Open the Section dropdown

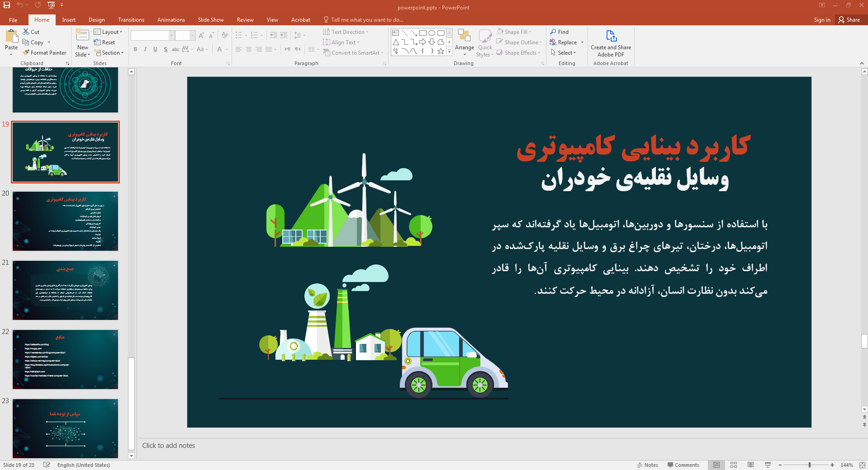pos(109,52)
